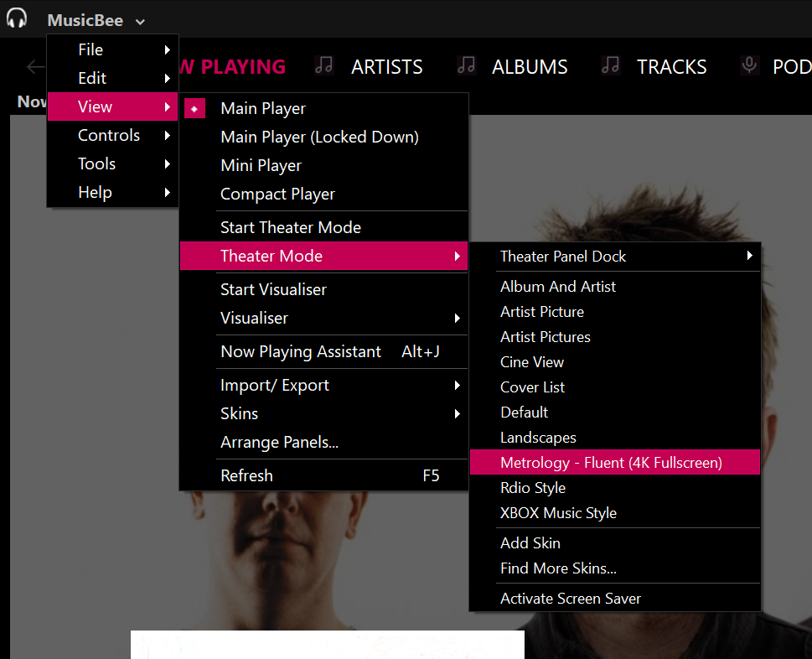Expand the Help menu
The image size is (812, 659).
pyautogui.click(x=112, y=192)
